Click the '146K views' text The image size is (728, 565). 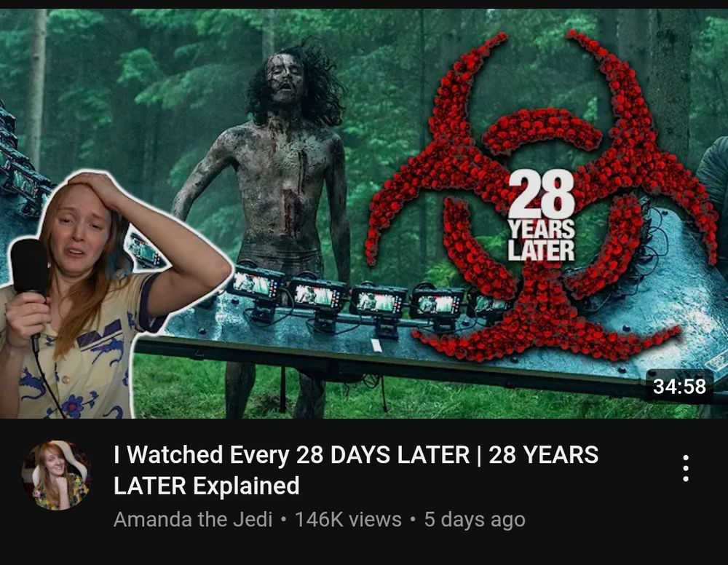(x=348, y=520)
